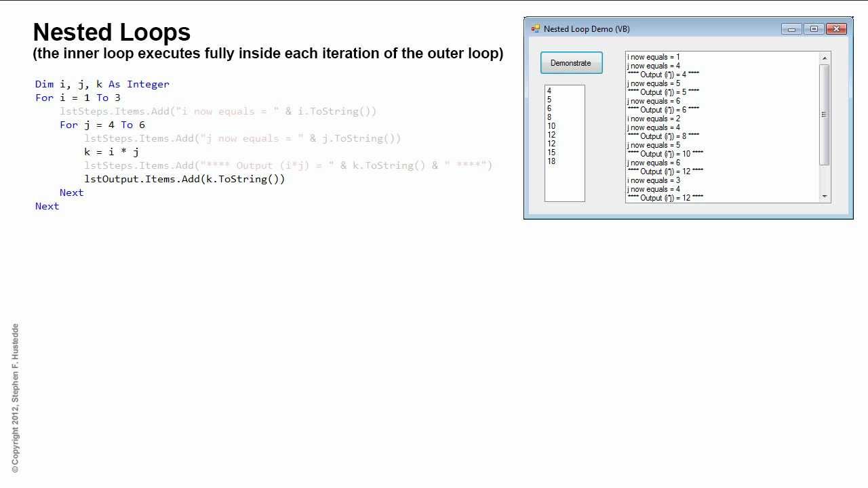Click the "For i = 1 To 3" code line

[x=78, y=98]
